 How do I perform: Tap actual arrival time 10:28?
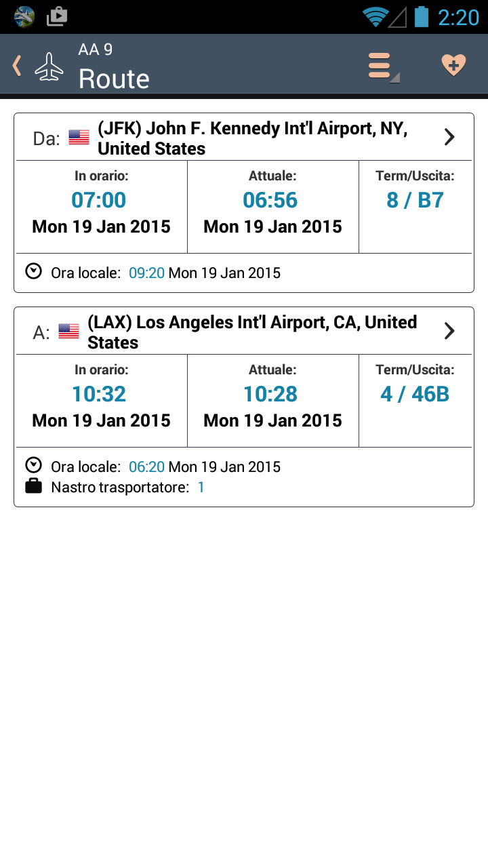(x=270, y=394)
